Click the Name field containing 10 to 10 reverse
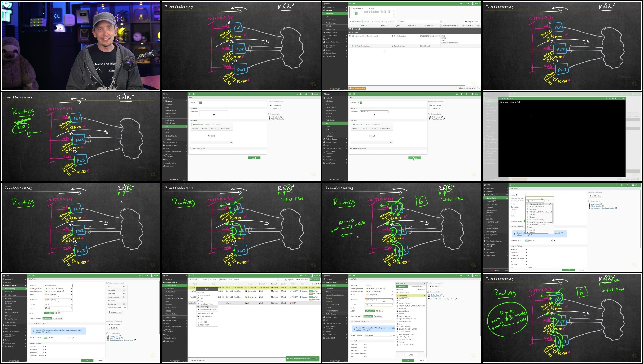The width and height of the screenshot is (643, 364). (58, 286)
